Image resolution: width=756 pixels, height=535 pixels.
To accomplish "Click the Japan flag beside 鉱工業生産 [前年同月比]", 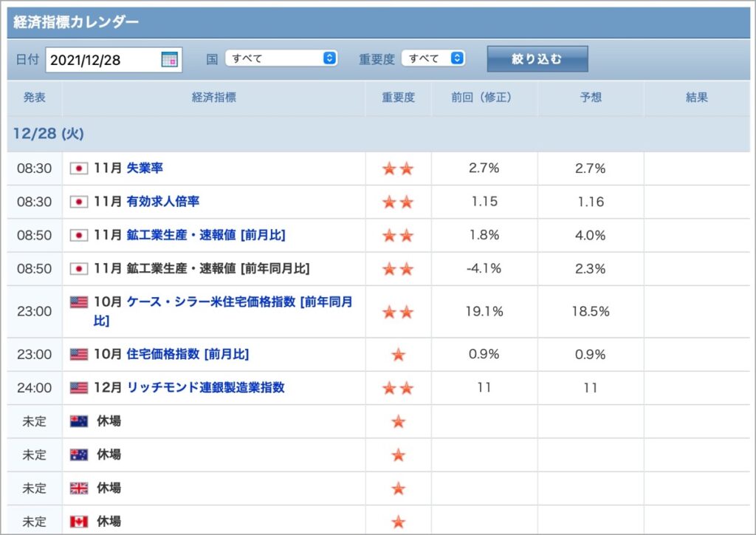I will 78,269.
